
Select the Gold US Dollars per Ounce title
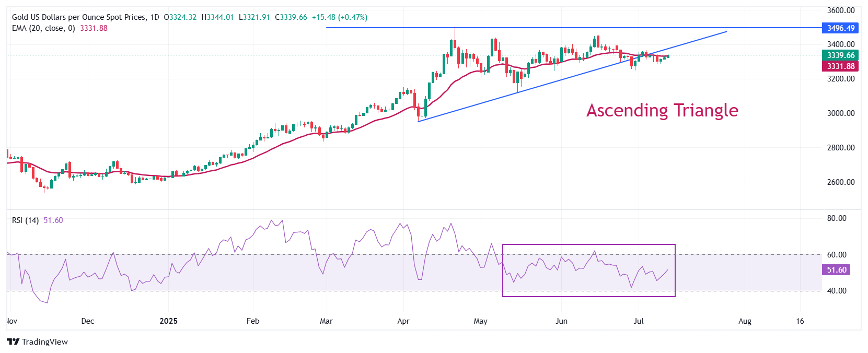(79, 17)
